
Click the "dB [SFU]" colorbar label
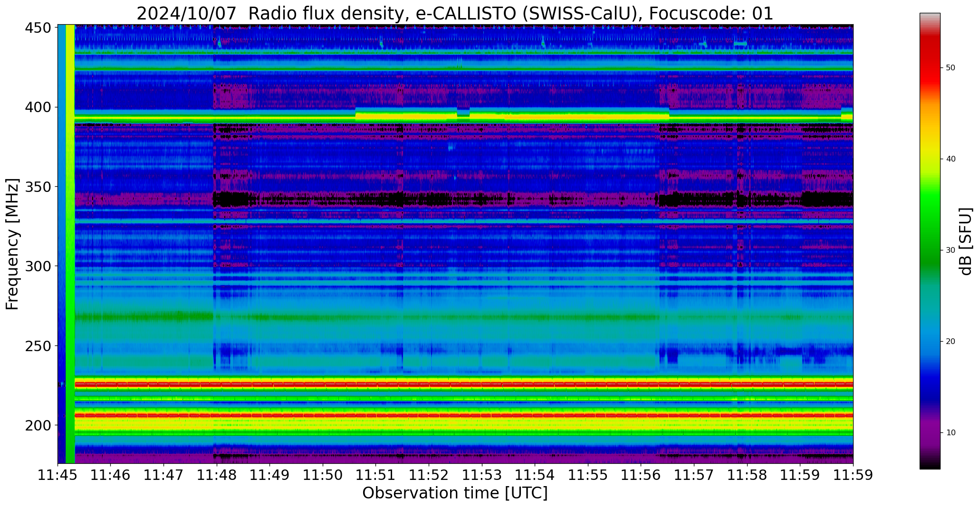tap(965, 241)
